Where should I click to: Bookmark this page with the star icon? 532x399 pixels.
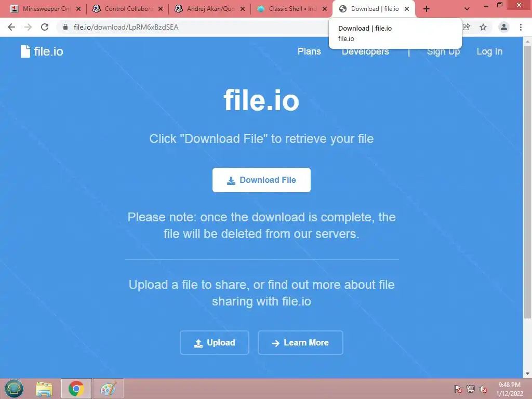pyautogui.click(x=483, y=27)
